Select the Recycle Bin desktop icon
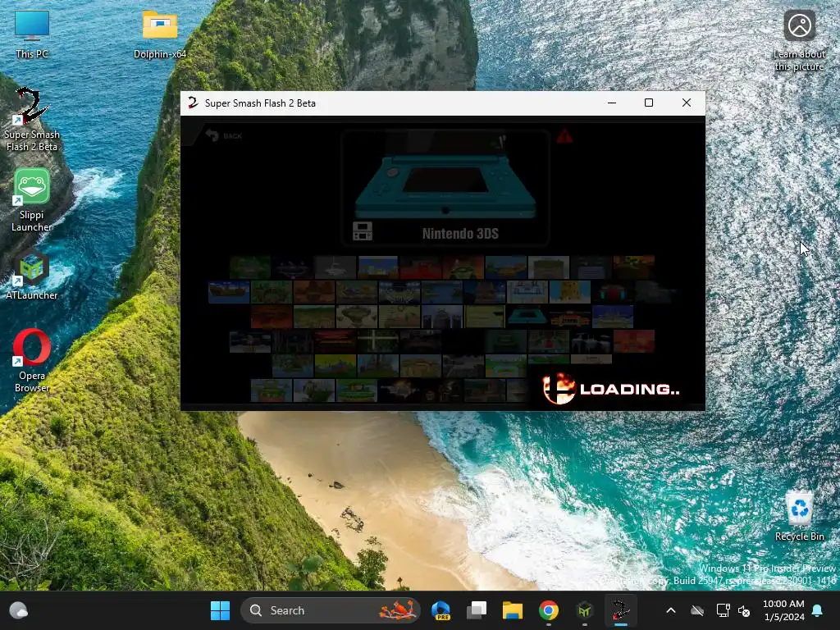Viewport: 840px width, 630px height. (799, 517)
